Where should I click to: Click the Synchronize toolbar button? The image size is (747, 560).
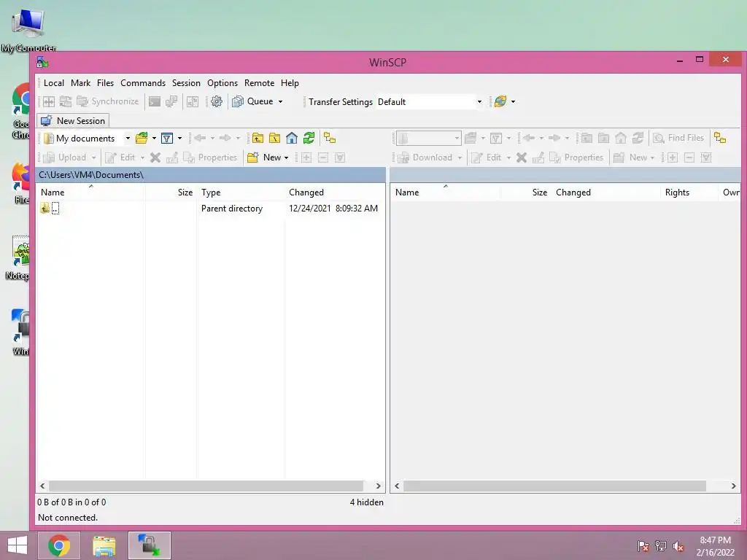pos(108,101)
